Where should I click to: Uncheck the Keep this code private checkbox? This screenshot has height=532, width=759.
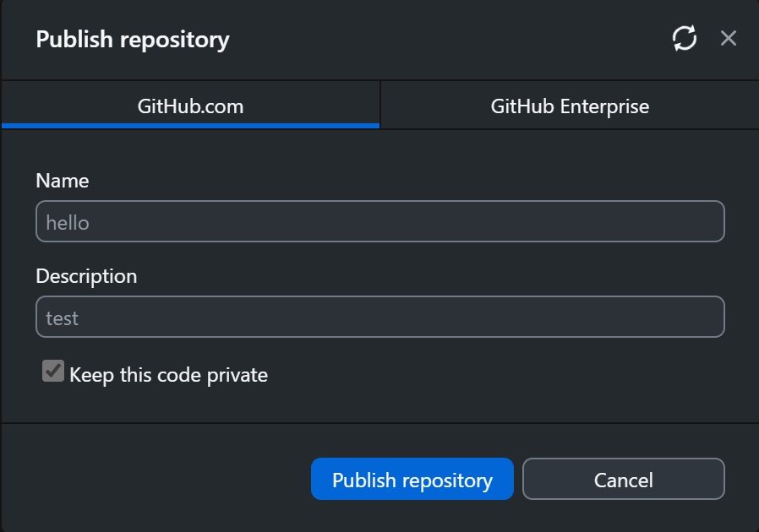tap(53, 371)
